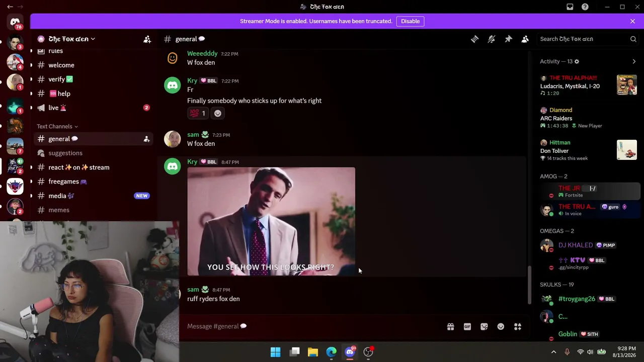Open the emoji picker
Screen dimensions: 644x362
tap(501, 327)
